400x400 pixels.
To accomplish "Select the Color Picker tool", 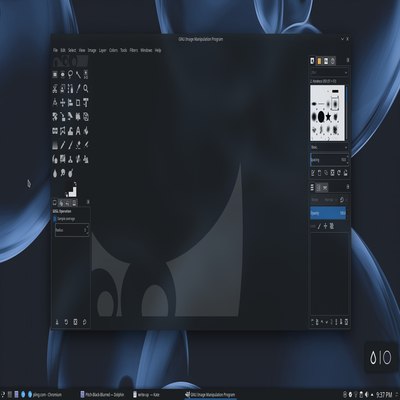I will point(78,89).
